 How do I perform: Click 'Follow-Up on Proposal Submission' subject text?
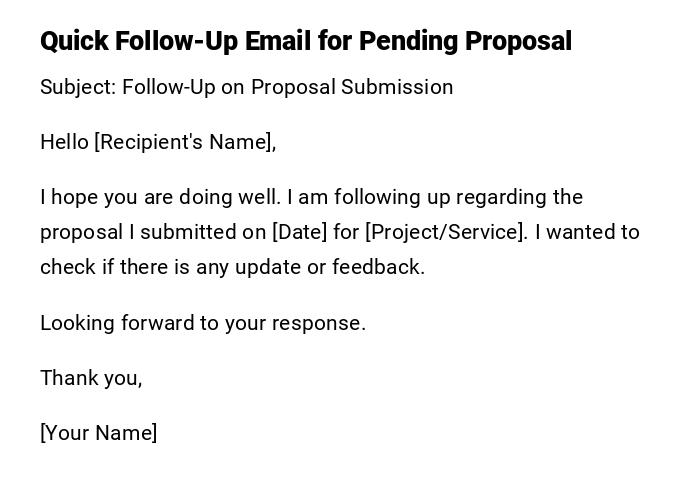(288, 87)
